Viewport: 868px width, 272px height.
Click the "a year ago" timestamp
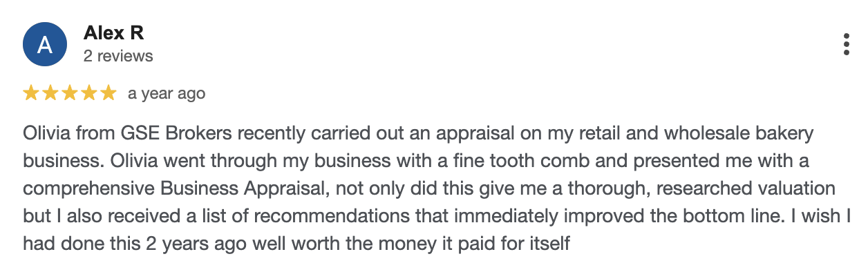[x=167, y=93]
